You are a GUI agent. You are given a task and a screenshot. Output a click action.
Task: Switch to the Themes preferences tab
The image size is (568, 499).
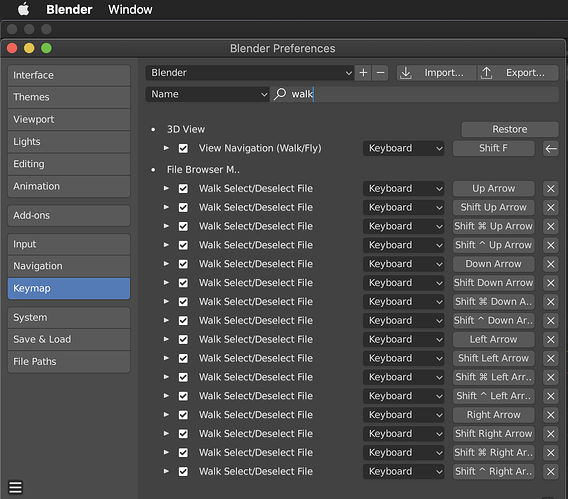click(x=69, y=97)
